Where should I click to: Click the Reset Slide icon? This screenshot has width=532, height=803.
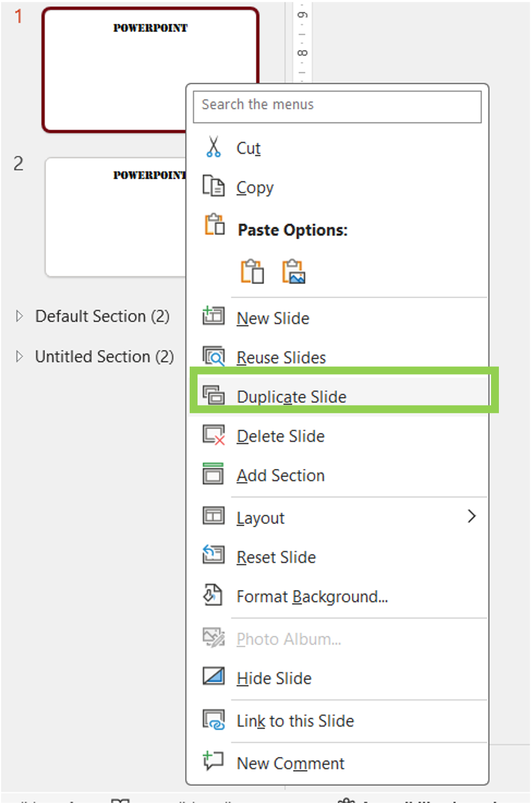click(x=213, y=556)
